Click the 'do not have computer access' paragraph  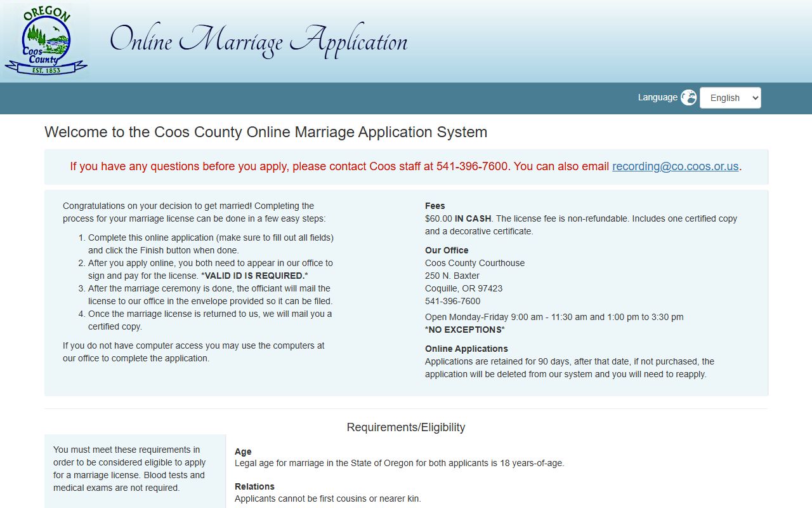[193, 352]
